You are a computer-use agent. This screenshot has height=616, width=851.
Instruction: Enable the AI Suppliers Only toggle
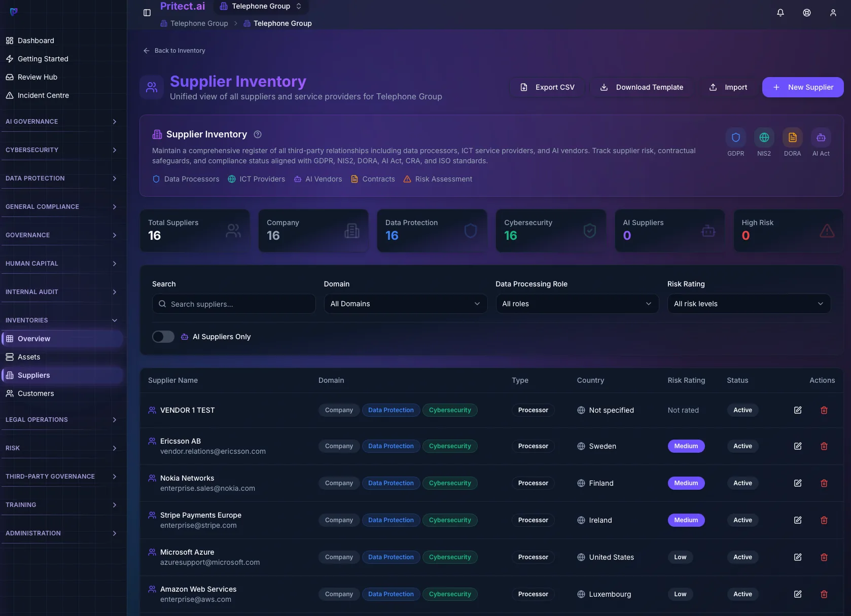click(163, 337)
